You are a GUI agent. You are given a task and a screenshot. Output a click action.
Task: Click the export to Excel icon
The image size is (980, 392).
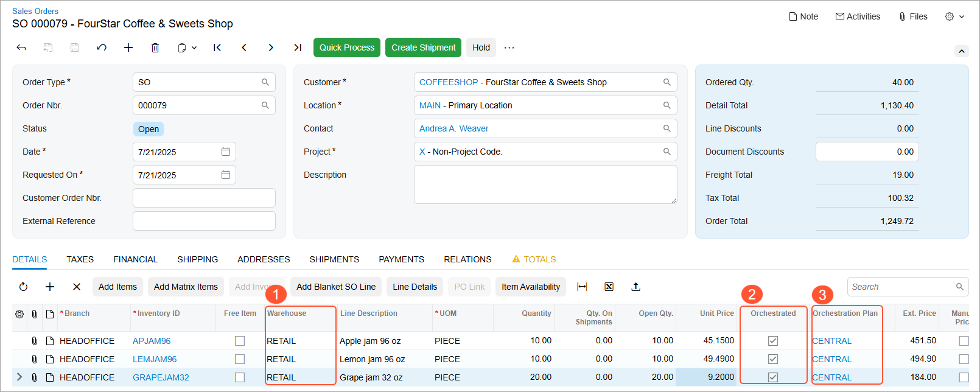[x=609, y=287]
